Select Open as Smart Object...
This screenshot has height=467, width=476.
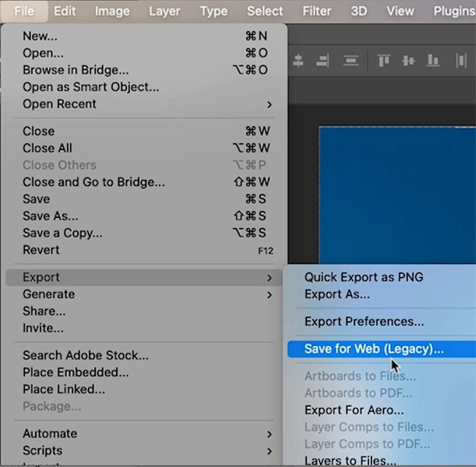(144, 87)
